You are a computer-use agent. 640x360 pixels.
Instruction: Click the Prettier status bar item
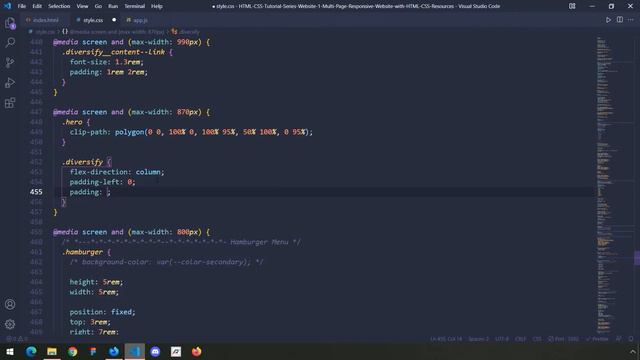click(597, 339)
